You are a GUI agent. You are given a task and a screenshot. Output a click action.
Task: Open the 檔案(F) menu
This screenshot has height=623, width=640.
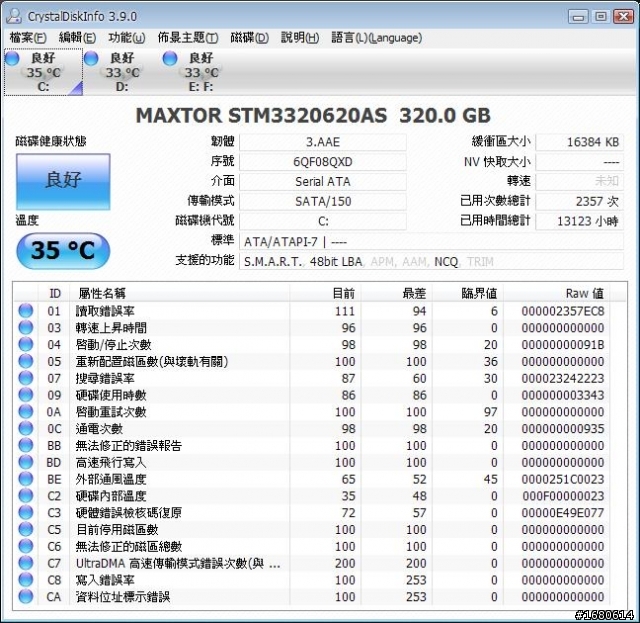tap(28, 38)
